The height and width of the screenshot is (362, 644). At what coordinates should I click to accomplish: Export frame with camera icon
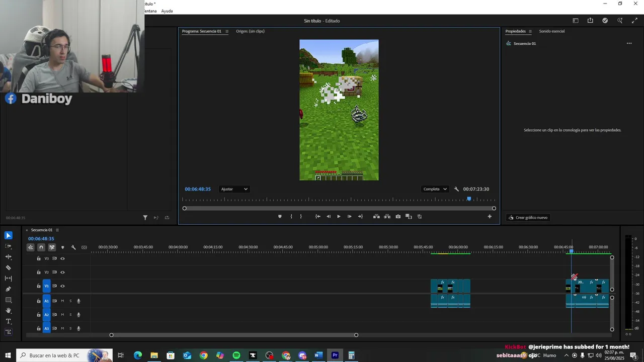(398, 217)
